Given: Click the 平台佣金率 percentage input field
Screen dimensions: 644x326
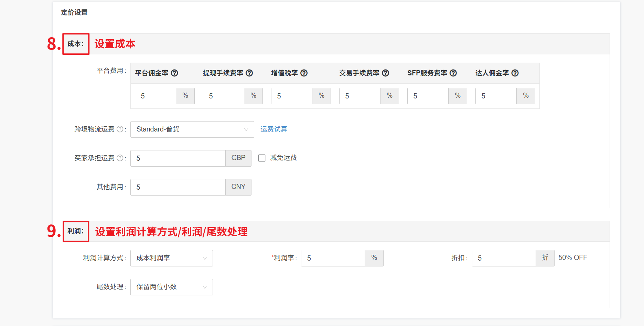Looking at the screenshot, I should (x=155, y=96).
